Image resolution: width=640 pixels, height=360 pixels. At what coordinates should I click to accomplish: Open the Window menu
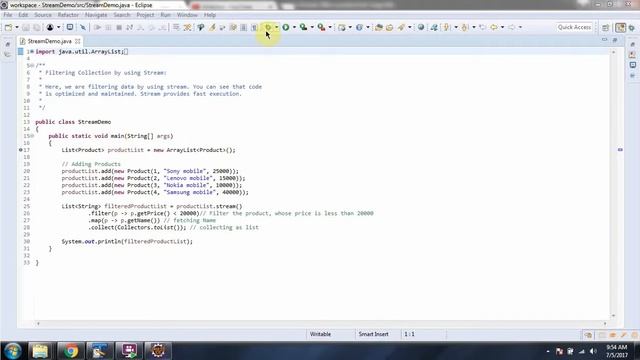pos(187,15)
